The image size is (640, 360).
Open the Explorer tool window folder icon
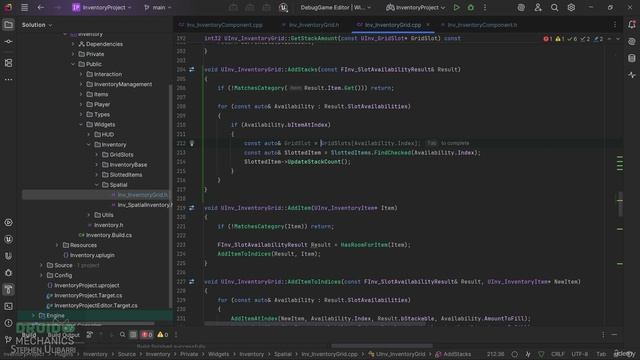8,25
